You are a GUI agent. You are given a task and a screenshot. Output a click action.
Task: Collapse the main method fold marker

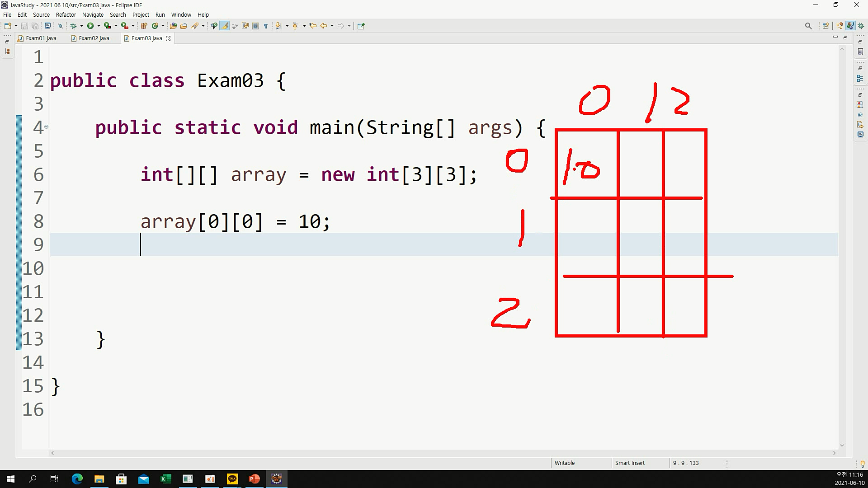46,127
